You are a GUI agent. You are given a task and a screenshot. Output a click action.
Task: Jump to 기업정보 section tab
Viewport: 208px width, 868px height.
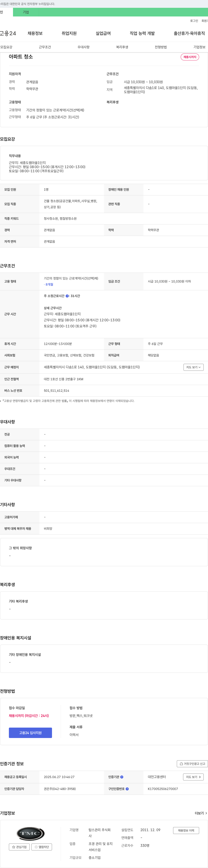click(199, 47)
